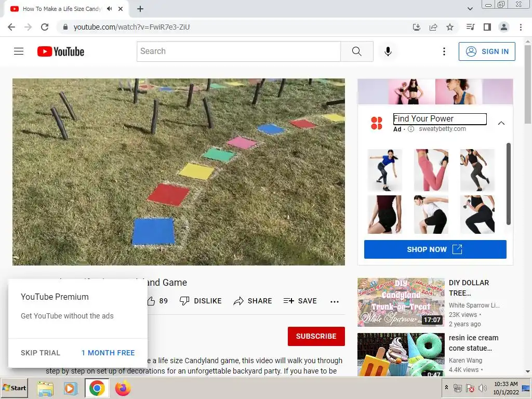Select the How To Make a Life Size tab
532x399 pixels.
click(x=62, y=9)
